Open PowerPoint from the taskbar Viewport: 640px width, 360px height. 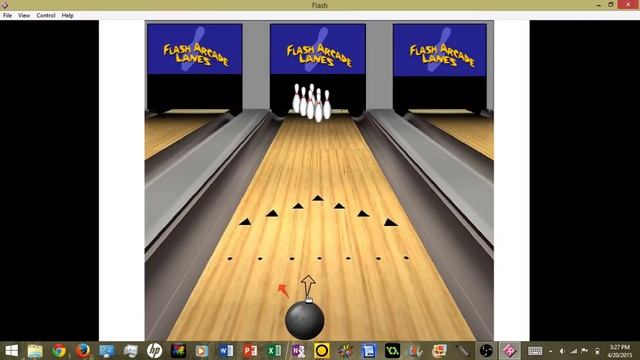[250, 351]
